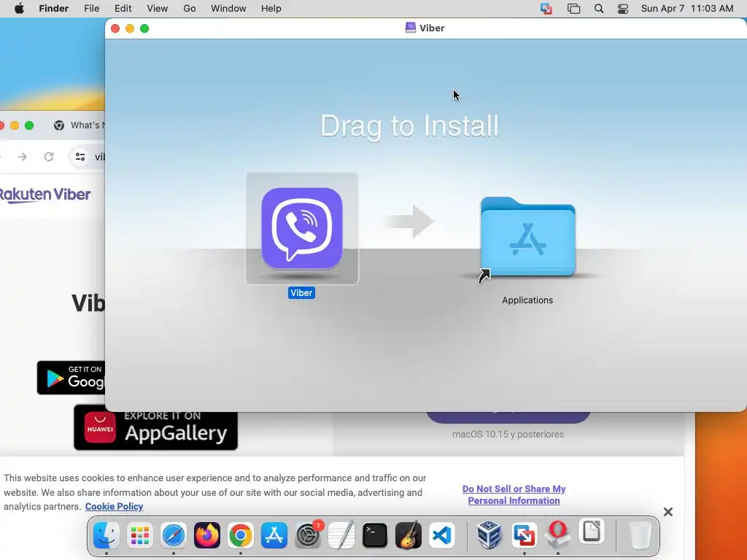Open Visual Studio Code from the Dock
The width and height of the screenshot is (747, 560).
(x=442, y=535)
